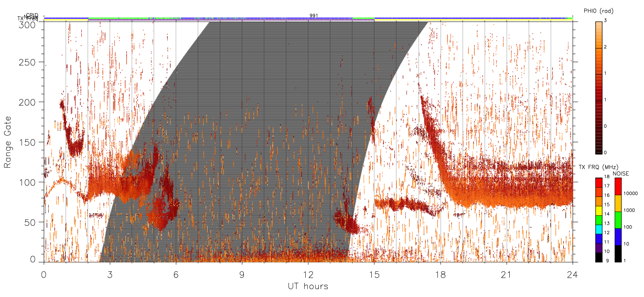Click the x-axis tick label '21'
This screenshot has height=297, width=644.
(x=506, y=274)
